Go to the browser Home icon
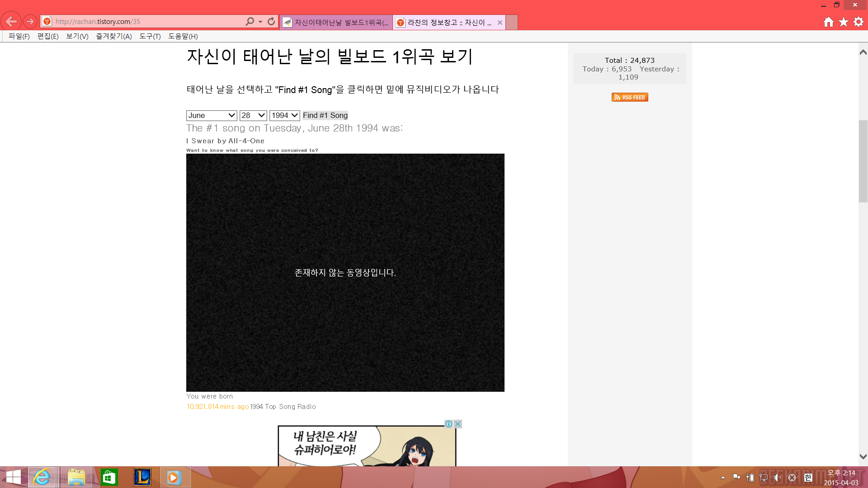 tap(828, 22)
